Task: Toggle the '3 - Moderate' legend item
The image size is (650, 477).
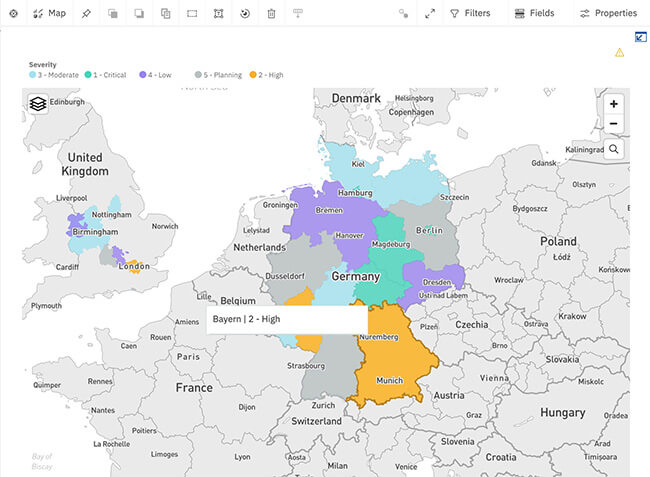Action: [58, 75]
